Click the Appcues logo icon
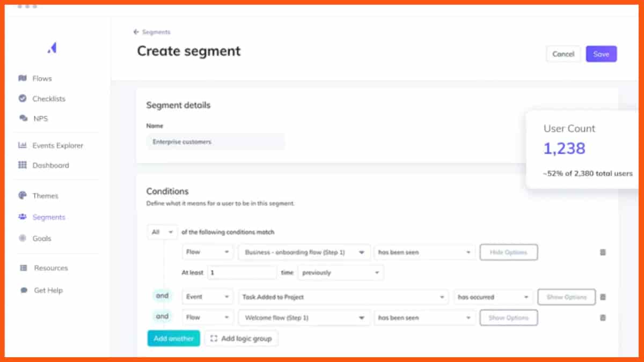The height and width of the screenshot is (362, 644). tap(52, 48)
